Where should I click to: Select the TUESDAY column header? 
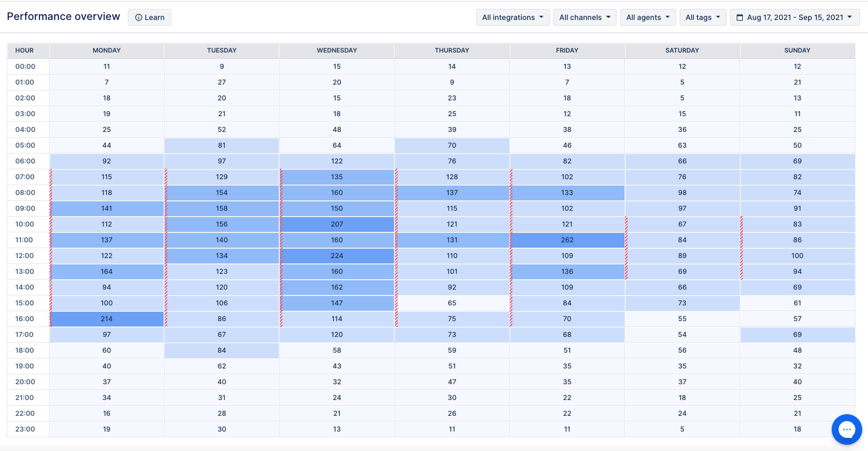[x=222, y=50]
